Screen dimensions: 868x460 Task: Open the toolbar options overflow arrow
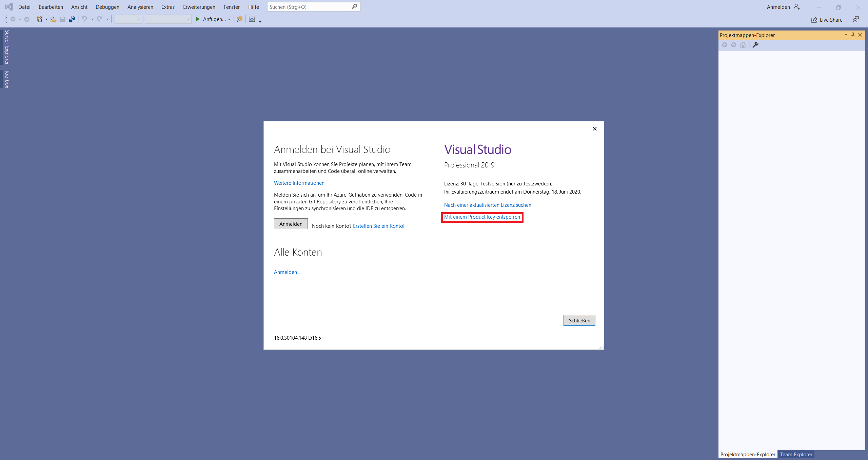click(260, 21)
